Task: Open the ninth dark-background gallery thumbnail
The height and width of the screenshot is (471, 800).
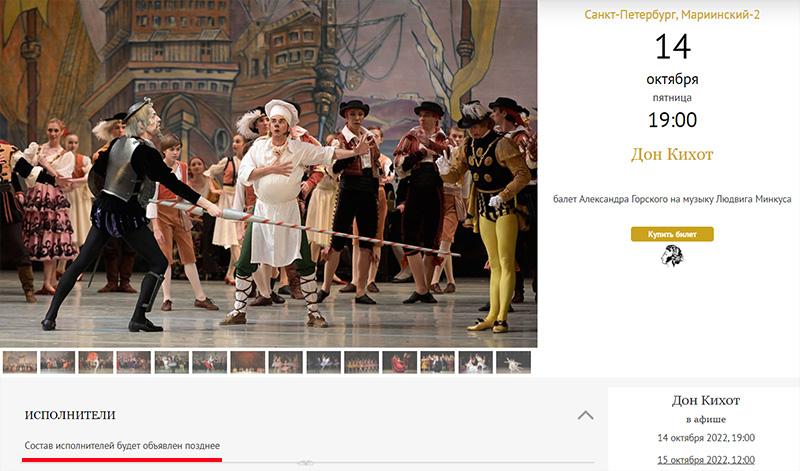Action: (324, 362)
